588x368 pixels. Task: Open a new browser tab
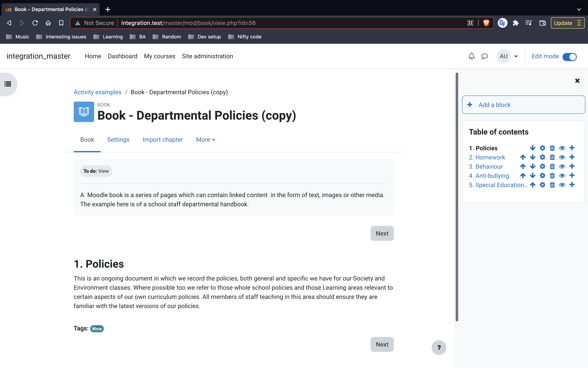click(108, 9)
